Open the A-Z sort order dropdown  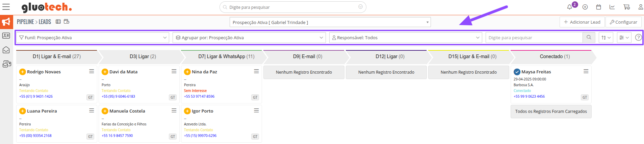606,38
